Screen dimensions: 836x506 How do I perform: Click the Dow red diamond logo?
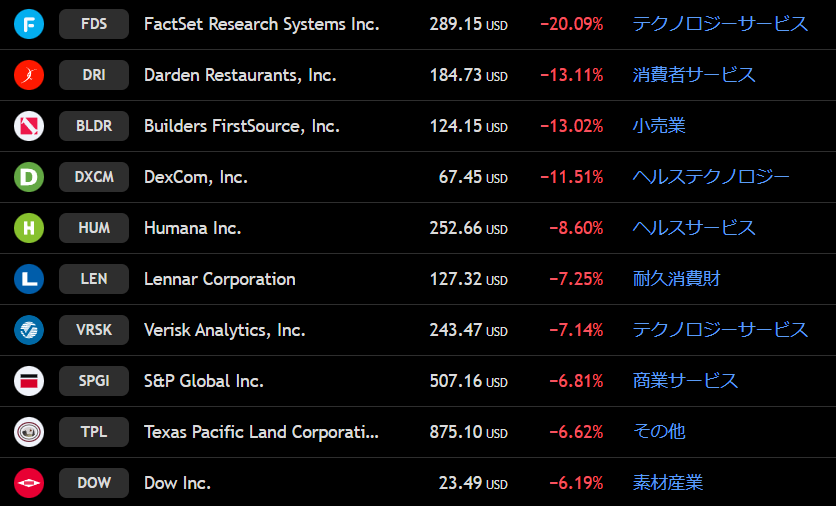(x=29, y=483)
